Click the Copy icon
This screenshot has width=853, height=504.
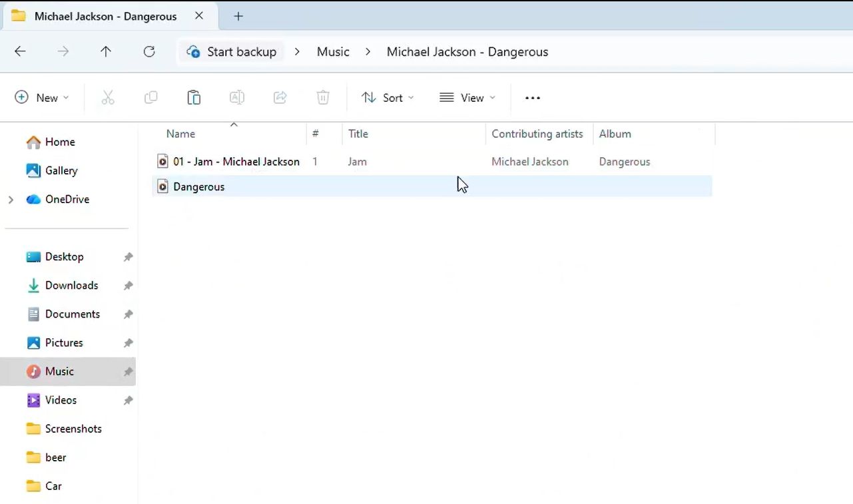point(150,97)
